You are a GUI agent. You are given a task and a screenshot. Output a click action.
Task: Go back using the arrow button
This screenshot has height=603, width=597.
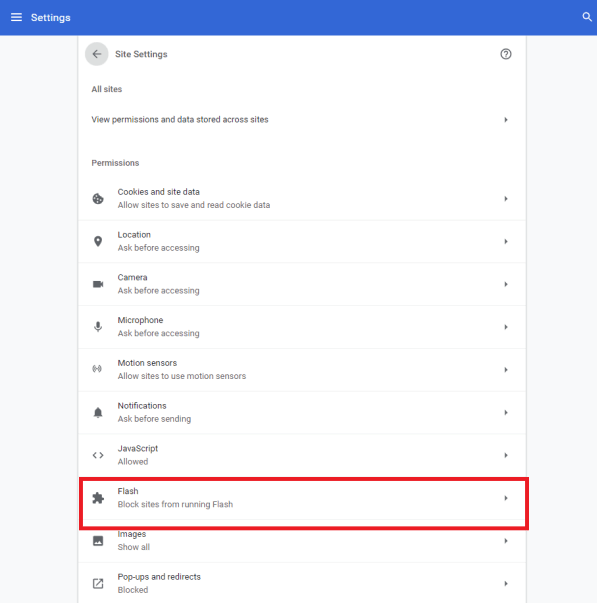pyautogui.click(x=97, y=54)
